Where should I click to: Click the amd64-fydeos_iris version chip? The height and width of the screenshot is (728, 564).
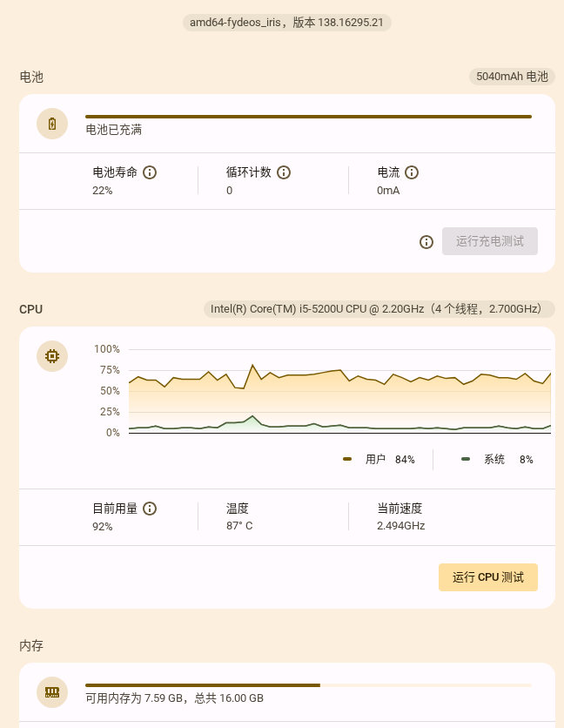tap(286, 23)
